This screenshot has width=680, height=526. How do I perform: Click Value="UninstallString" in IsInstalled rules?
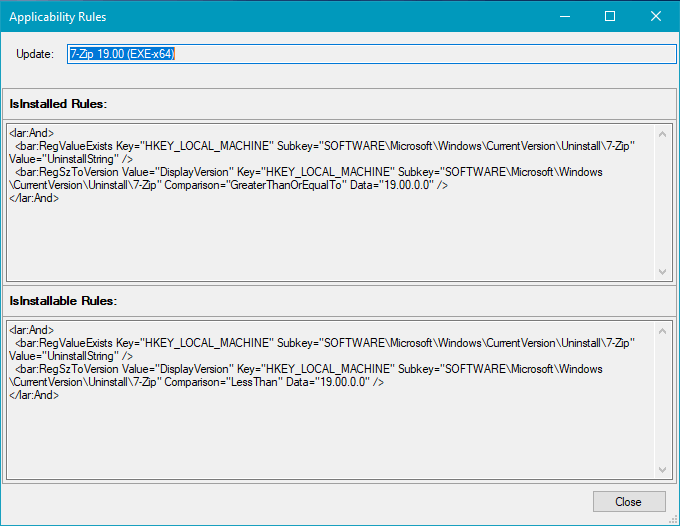(x=64, y=159)
